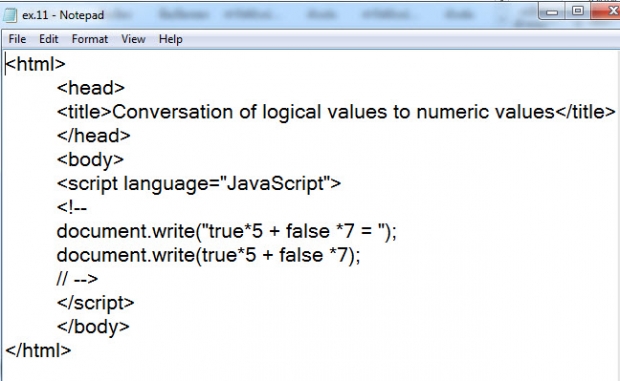Click on the <body> tag line
Image resolution: width=620 pixels, height=381 pixels.
tap(91, 160)
